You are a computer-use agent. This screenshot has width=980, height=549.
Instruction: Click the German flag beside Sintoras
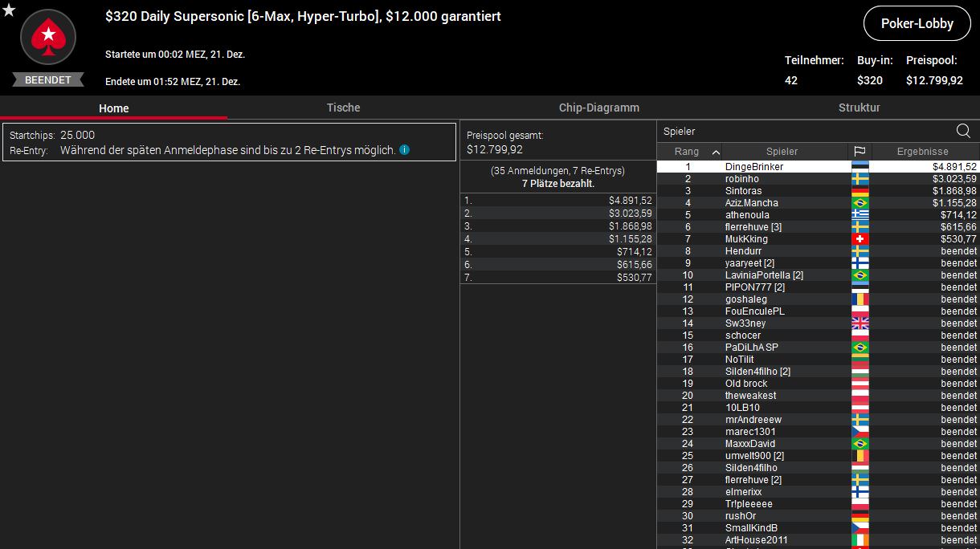(860, 191)
